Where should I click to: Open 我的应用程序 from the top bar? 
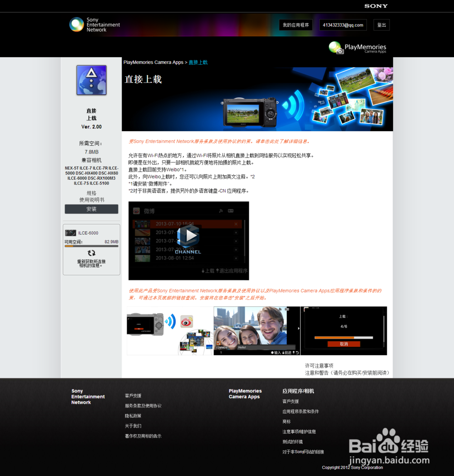pos(296,25)
